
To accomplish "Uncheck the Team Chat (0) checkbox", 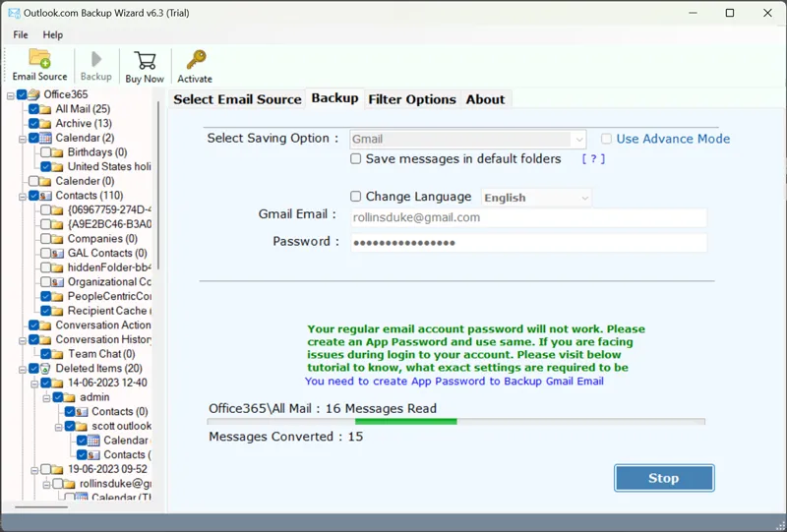I will point(45,354).
